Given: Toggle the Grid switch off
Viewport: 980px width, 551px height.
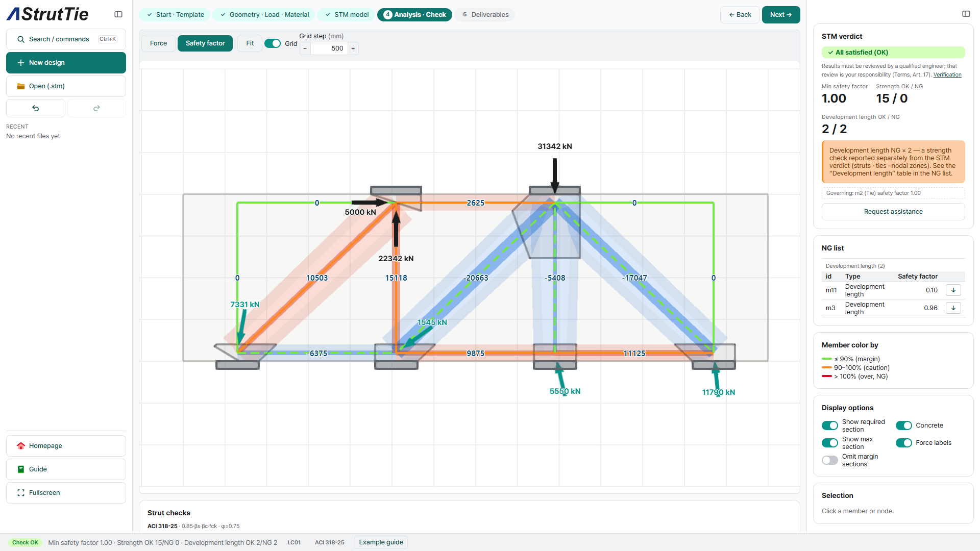Looking at the screenshot, I should coord(273,43).
